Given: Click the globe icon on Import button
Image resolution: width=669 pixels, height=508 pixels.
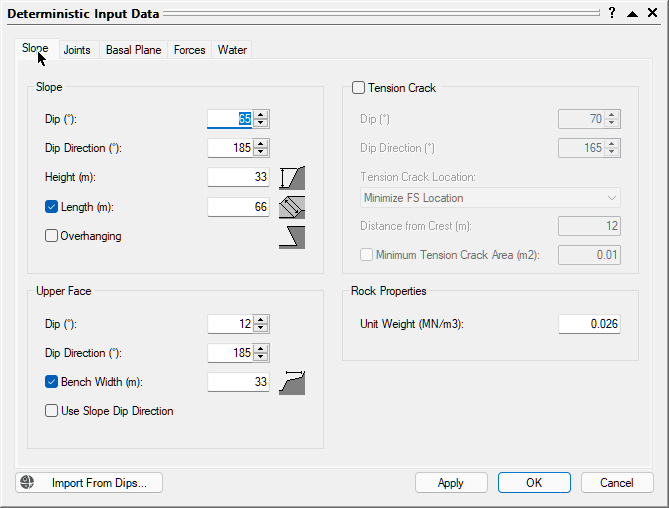Looking at the screenshot, I should 29,483.
